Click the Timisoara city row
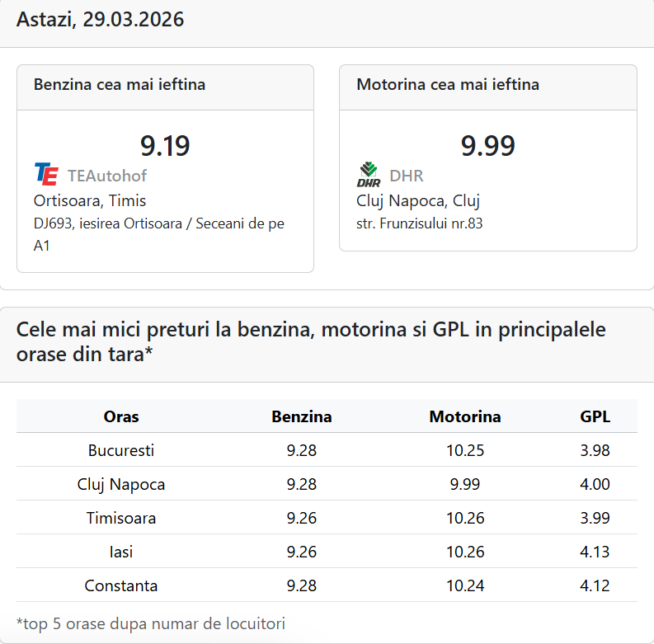This screenshot has width=654, height=644. (121, 518)
